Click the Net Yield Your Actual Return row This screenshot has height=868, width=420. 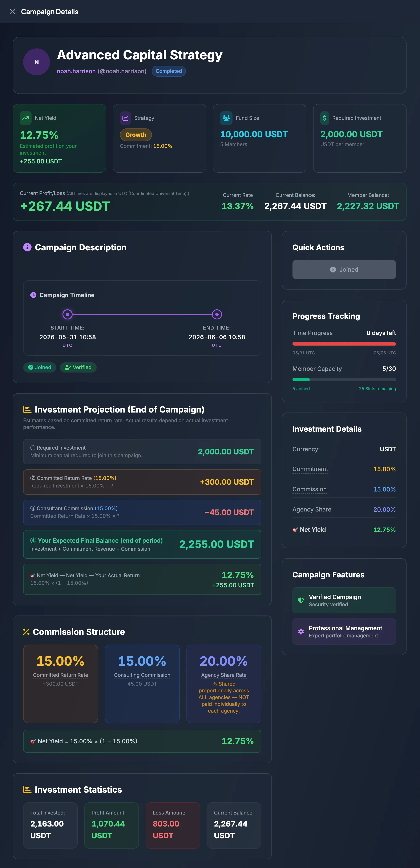point(142,579)
